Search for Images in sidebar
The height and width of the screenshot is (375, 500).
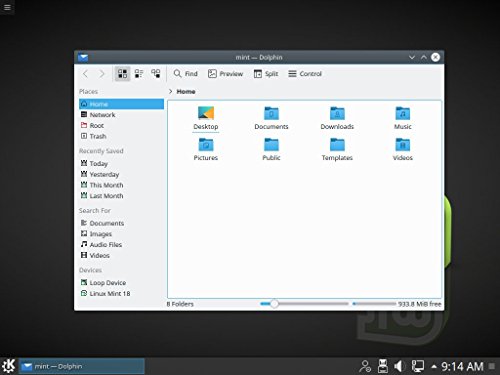121,234
